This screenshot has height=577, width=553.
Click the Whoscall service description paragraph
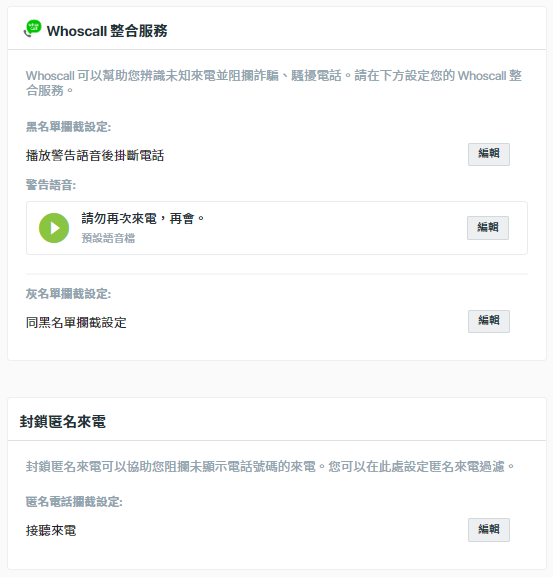click(x=274, y=83)
